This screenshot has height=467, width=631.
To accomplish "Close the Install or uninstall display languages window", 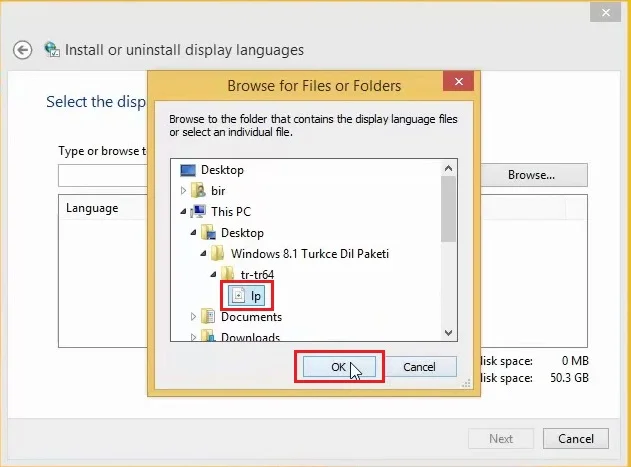I will coord(606,12).
